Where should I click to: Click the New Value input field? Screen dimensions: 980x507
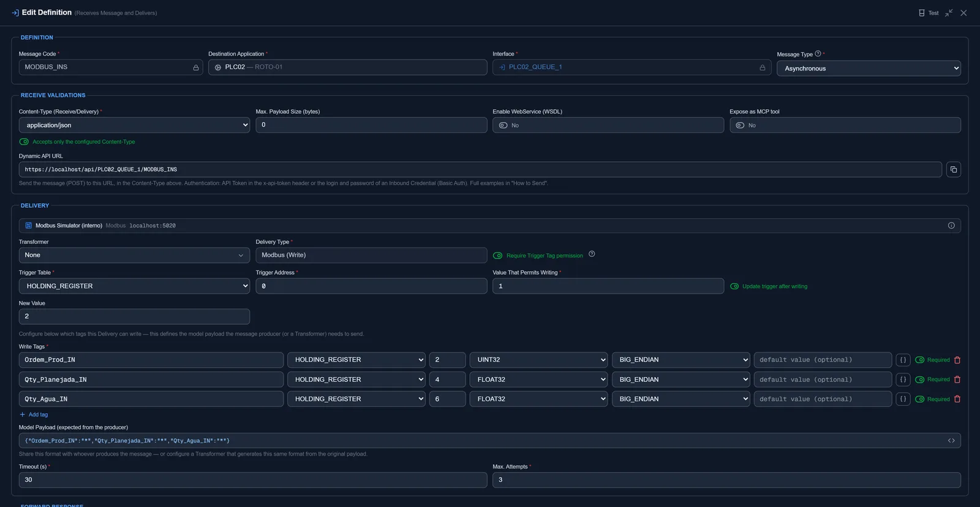134,316
